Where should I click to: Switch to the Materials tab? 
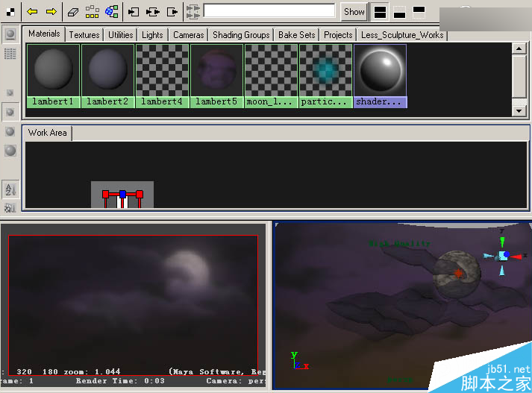coord(44,34)
